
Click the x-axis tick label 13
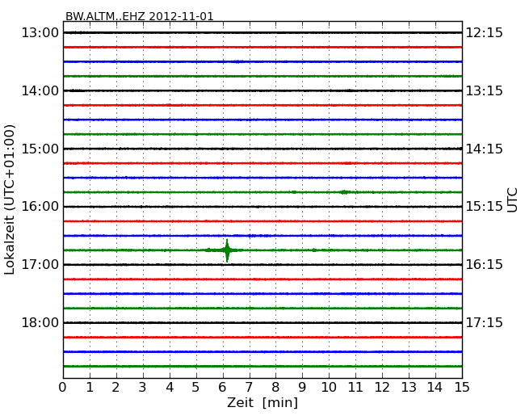[x=409, y=387]
